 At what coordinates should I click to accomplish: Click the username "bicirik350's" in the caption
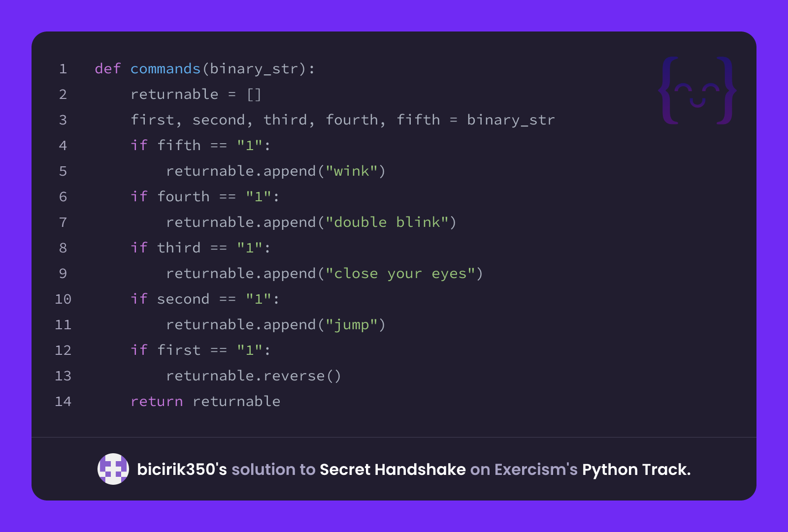[182, 469]
